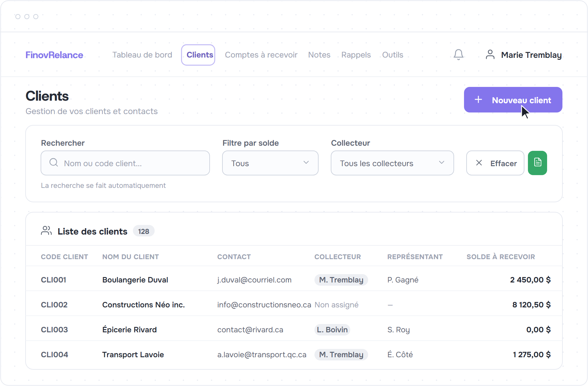Go to Tableau de bord tab
This screenshot has height=386, width=588.
click(x=142, y=55)
